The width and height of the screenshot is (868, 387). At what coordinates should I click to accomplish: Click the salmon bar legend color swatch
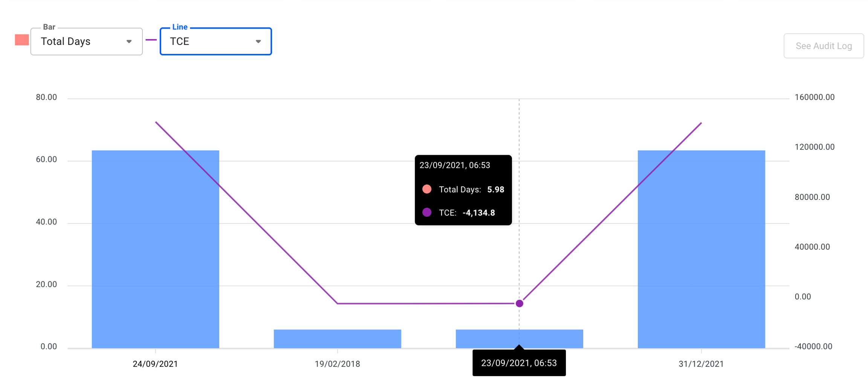[x=22, y=40]
